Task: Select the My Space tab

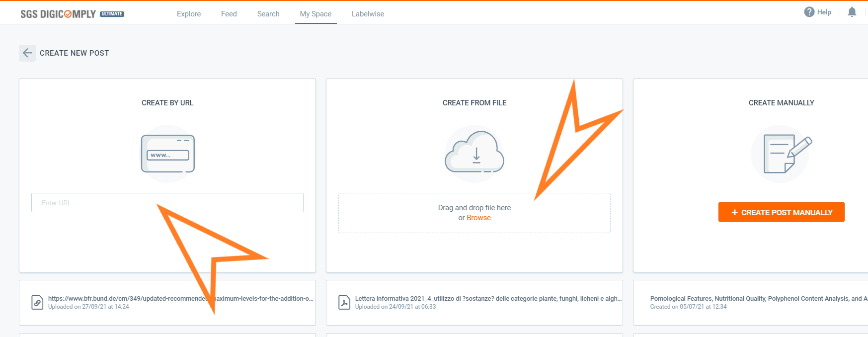Action: point(316,14)
